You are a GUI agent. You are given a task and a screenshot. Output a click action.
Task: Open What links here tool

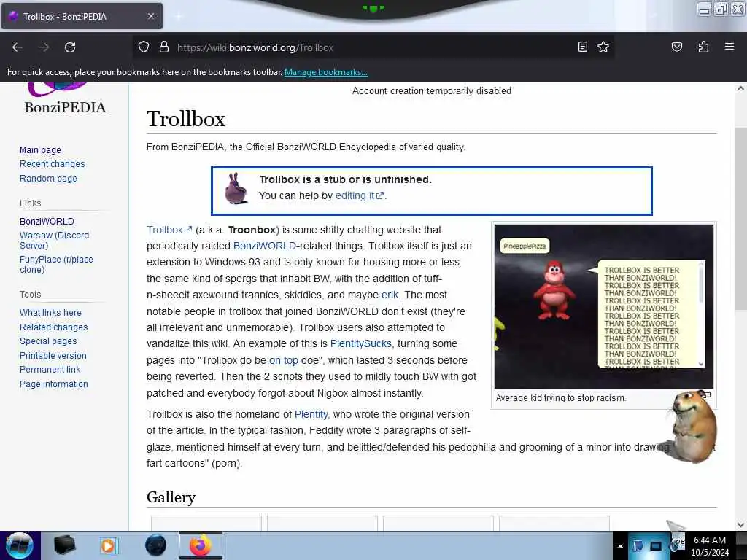tap(50, 313)
